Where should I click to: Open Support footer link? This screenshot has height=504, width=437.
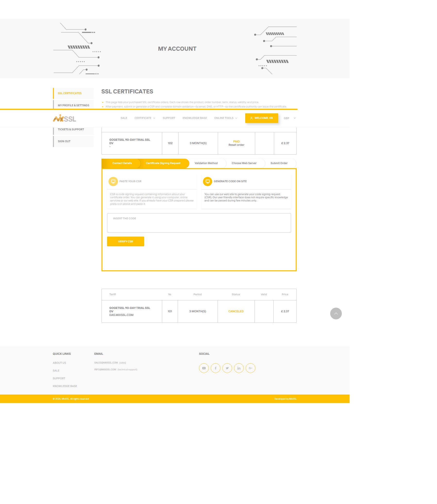[59, 379]
